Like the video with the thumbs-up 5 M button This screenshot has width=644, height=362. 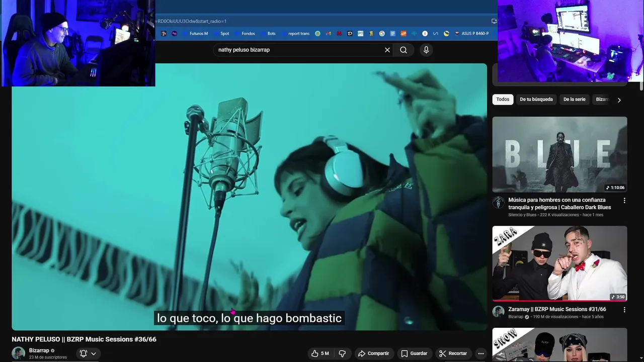[x=320, y=353]
